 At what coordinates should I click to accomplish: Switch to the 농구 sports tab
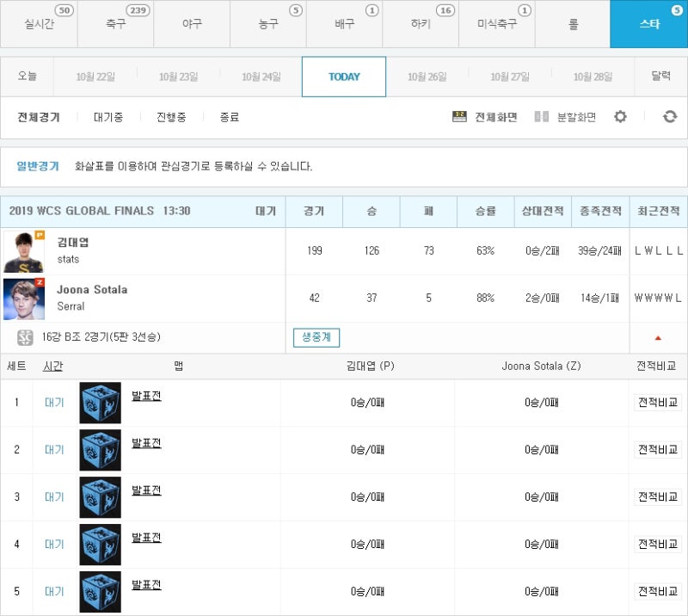(x=268, y=24)
